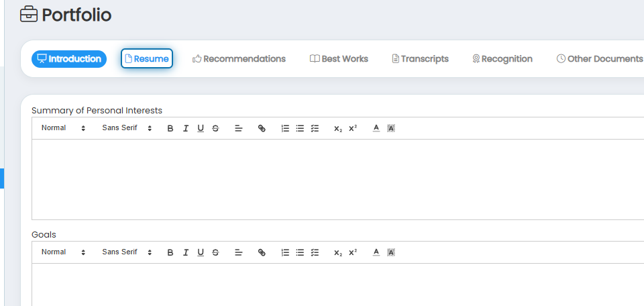644x306 pixels.
Task: Toggle checklist in Summary of Personal Interests toolbar
Action: [x=315, y=129]
